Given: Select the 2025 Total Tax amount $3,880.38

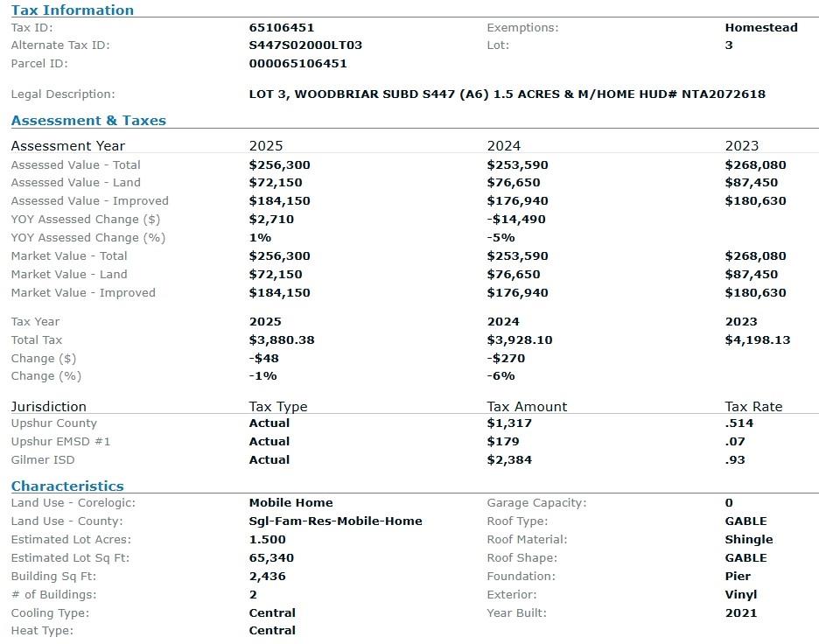Looking at the screenshot, I should click(x=282, y=340).
